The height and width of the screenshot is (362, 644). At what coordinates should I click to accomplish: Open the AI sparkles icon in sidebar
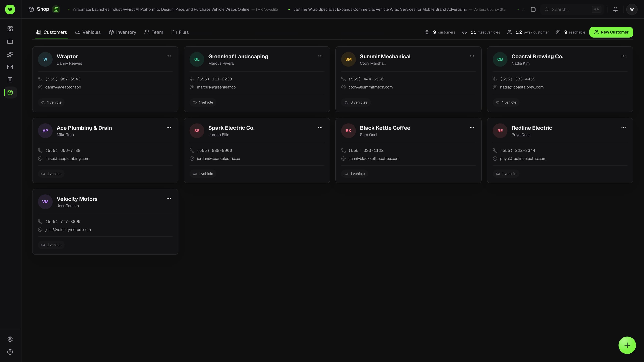point(10,54)
